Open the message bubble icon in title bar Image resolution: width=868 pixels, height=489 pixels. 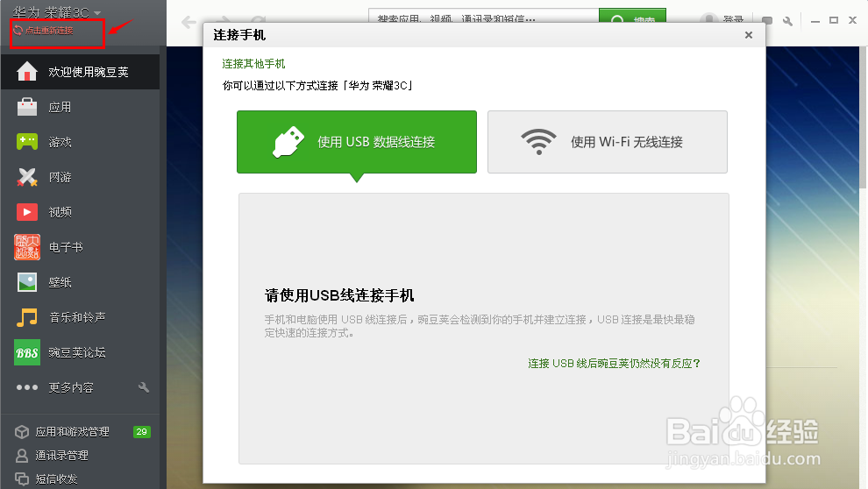[767, 21]
